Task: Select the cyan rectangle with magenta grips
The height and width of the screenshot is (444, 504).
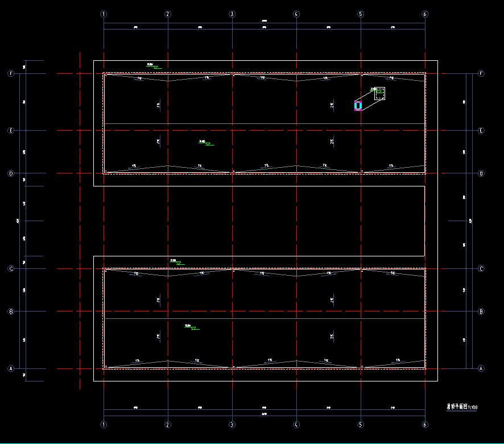Action: pyautogui.click(x=358, y=106)
